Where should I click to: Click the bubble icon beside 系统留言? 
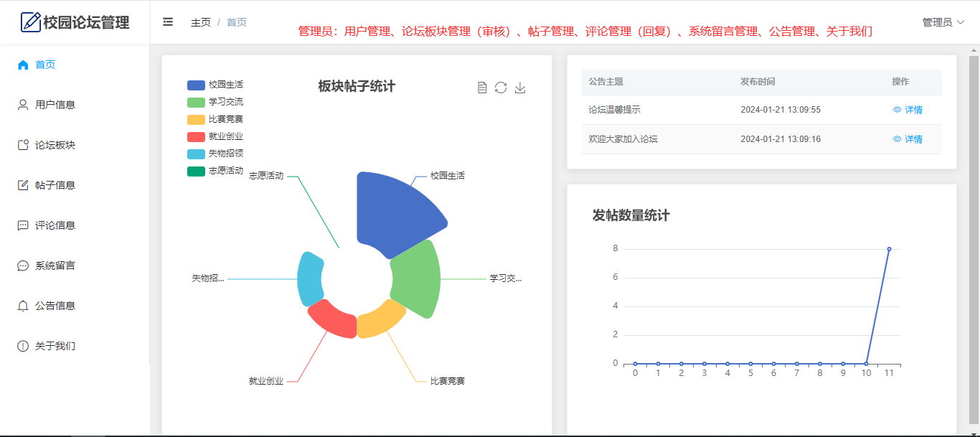click(x=23, y=266)
